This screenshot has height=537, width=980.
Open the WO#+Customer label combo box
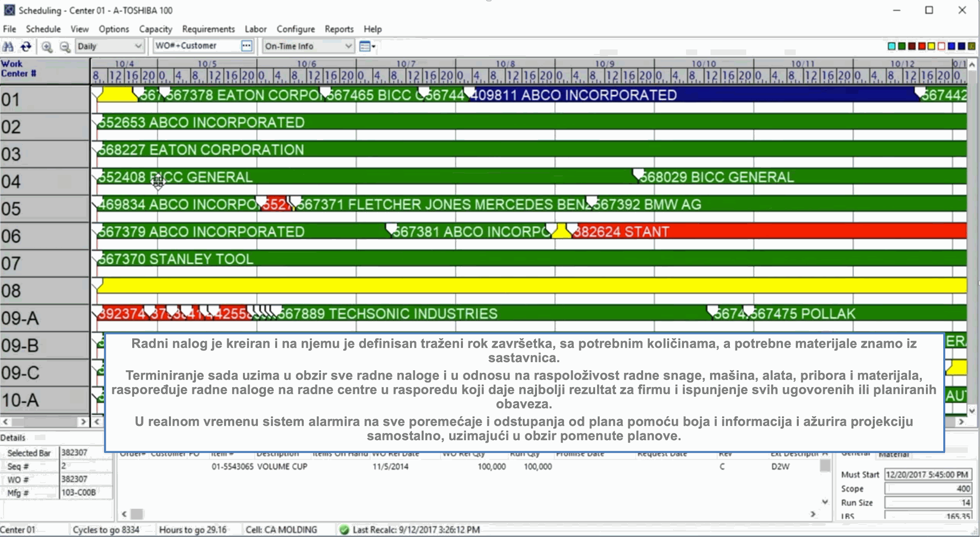[x=197, y=46]
